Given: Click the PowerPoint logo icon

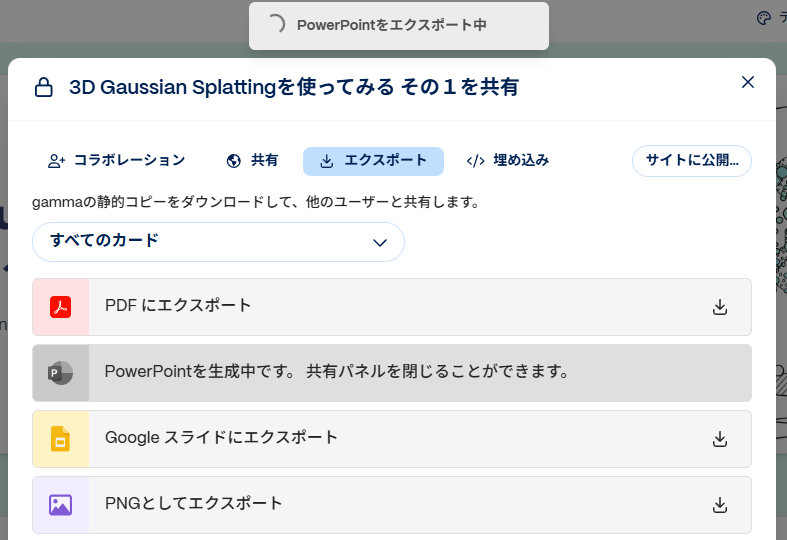Looking at the screenshot, I should click(60, 373).
